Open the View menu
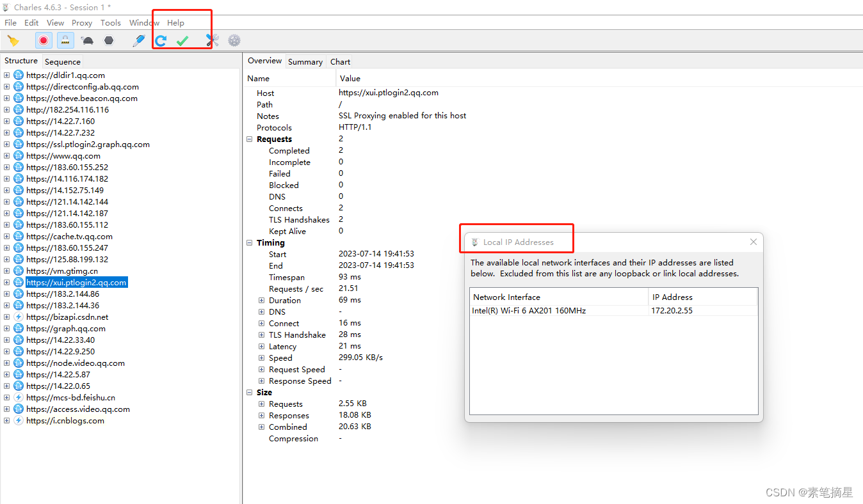This screenshot has width=863, height=504. click(56, 22)
